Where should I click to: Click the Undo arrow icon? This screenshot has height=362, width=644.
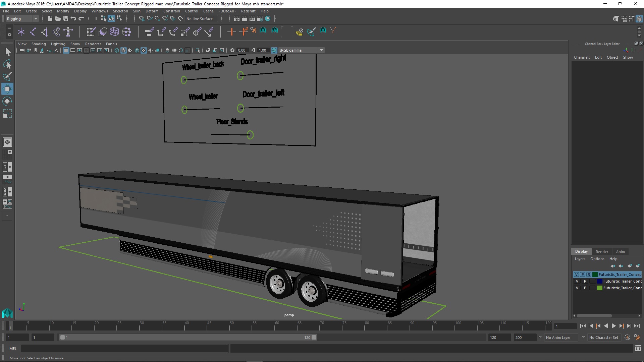click(x=73, y=19)
